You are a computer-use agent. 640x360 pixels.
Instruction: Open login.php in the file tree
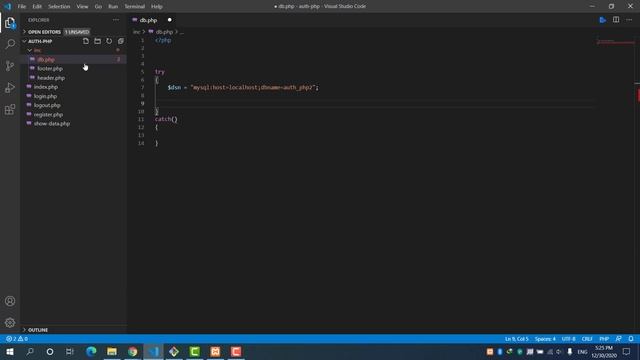45,96
